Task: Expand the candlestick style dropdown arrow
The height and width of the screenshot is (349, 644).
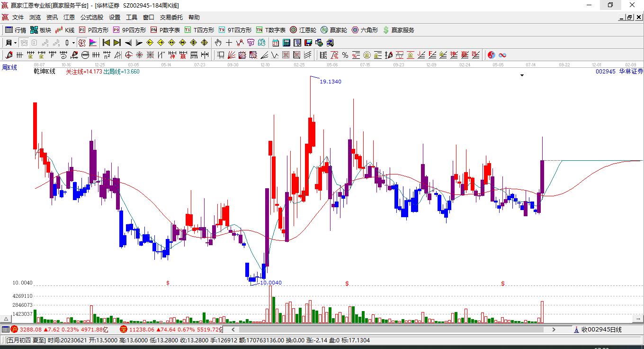Action: pos(73,43)
